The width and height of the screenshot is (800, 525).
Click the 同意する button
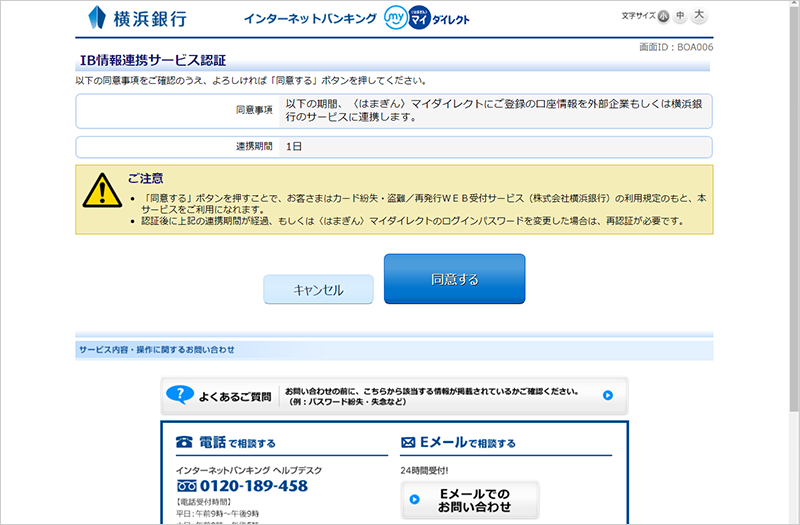[455, 279]
